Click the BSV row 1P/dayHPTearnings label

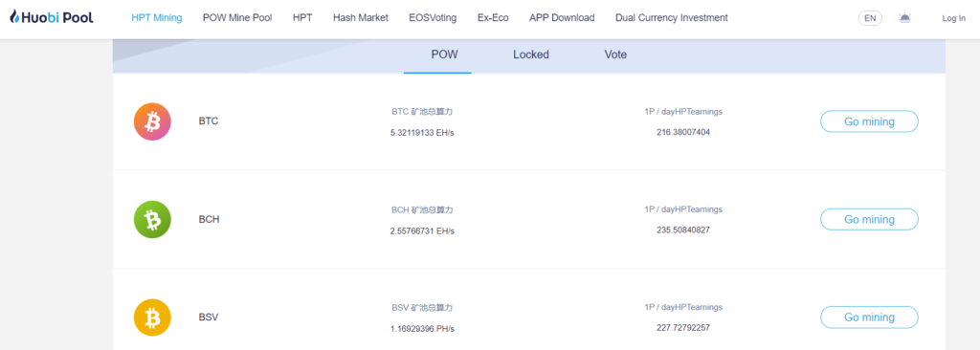pos(683,308)
